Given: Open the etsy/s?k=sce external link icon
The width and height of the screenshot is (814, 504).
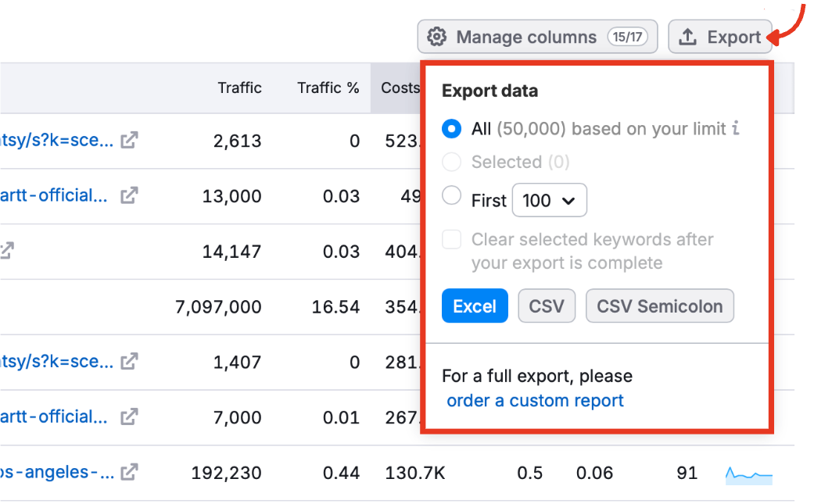Looking at the screenshot, I should pos(128,140).
